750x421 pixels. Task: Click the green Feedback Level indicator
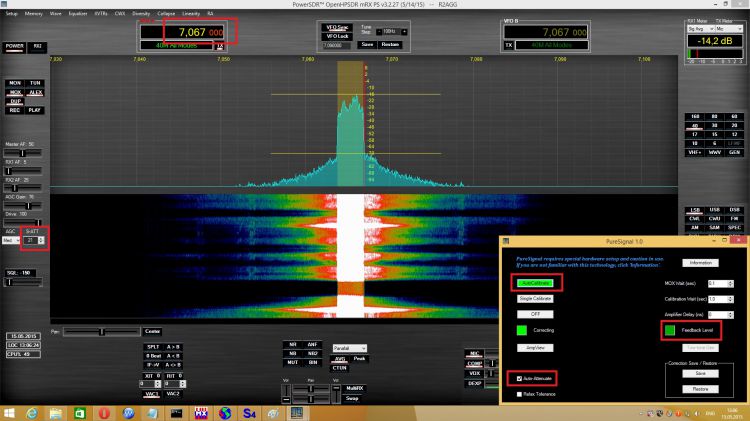(x=670, y=330)
